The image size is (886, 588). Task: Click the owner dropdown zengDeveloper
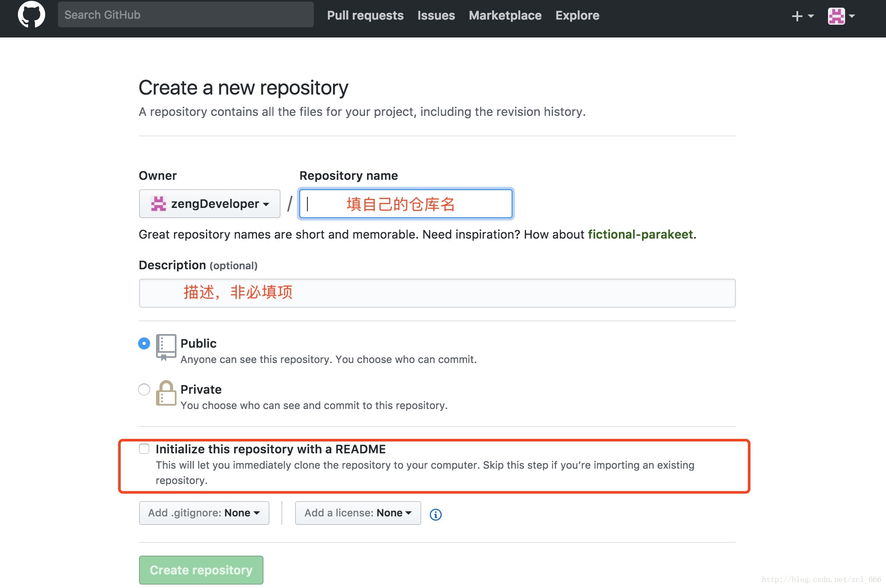(x=209, y=203)
